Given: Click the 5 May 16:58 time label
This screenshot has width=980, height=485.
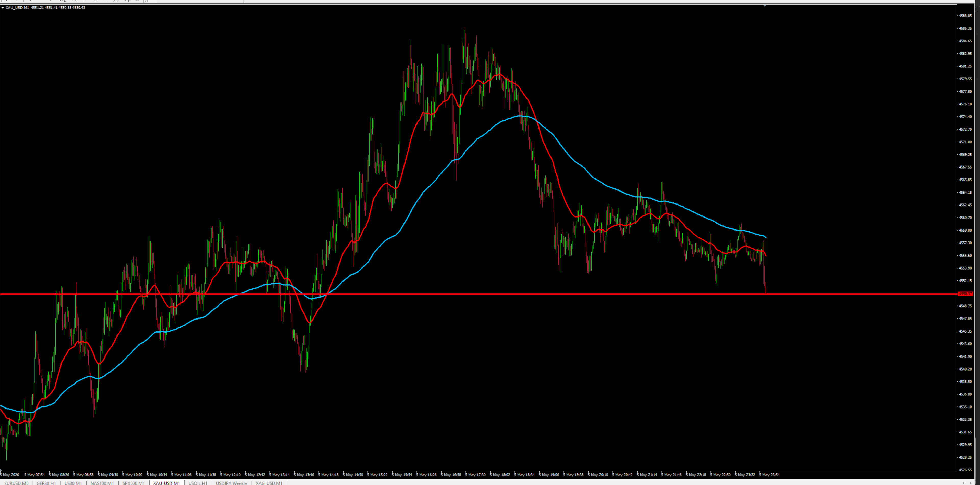Looking at the screenshot, I should click(x=451, y=474).
